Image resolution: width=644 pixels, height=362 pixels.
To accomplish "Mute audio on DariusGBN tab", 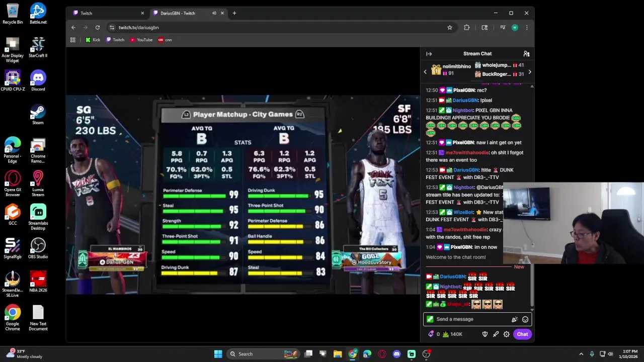I will pos(214,13).
